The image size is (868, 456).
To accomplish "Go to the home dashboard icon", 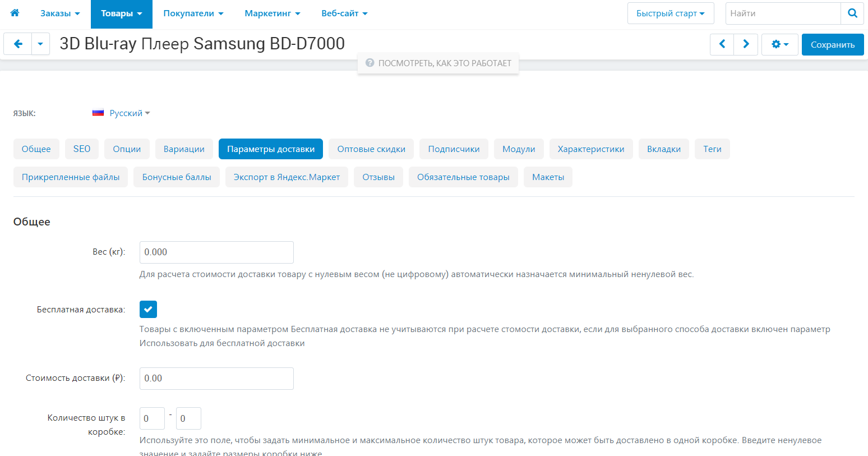I will pos(15,13).
